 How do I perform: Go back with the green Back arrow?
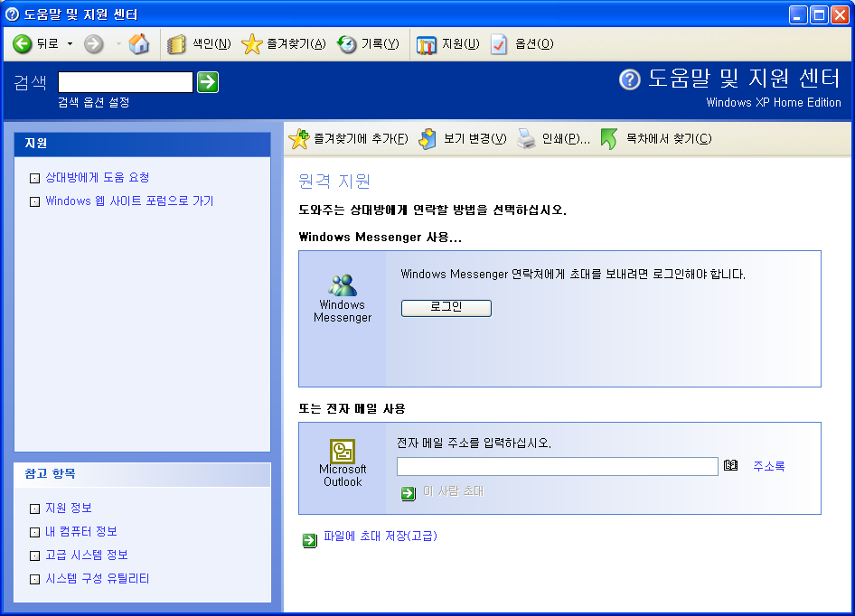point(23,43)
